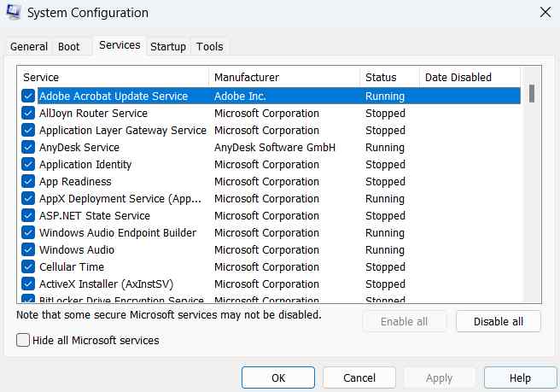Select the Windows Audio service name
This screenshot has width=560, height=392.
[x=77, y=249]
